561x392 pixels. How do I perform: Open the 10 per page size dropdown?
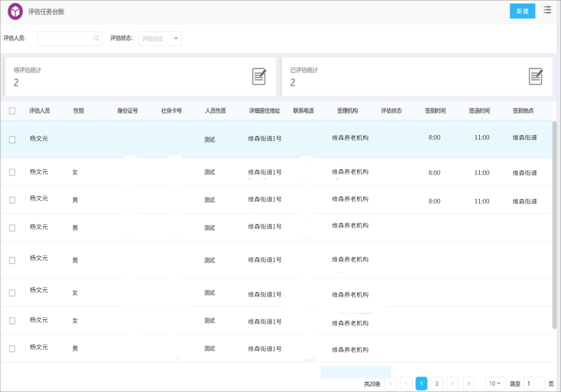pyautogui.click(x=495, y=384)
